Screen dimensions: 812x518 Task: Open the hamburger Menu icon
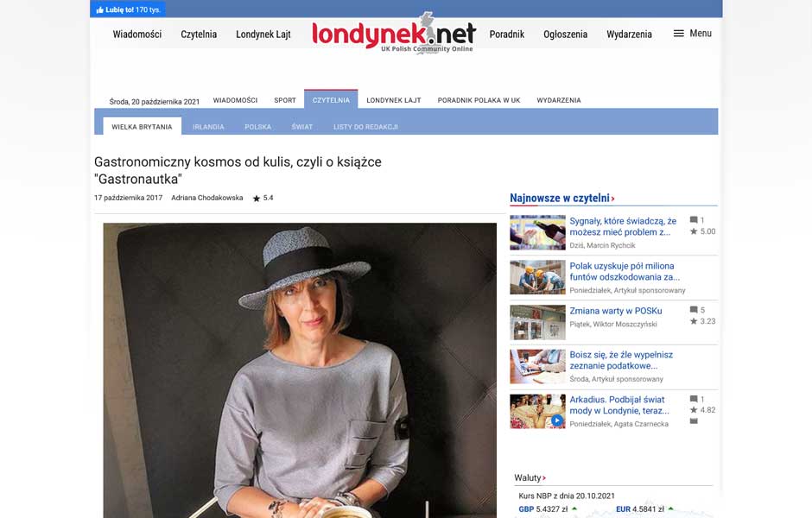[678, 34]
